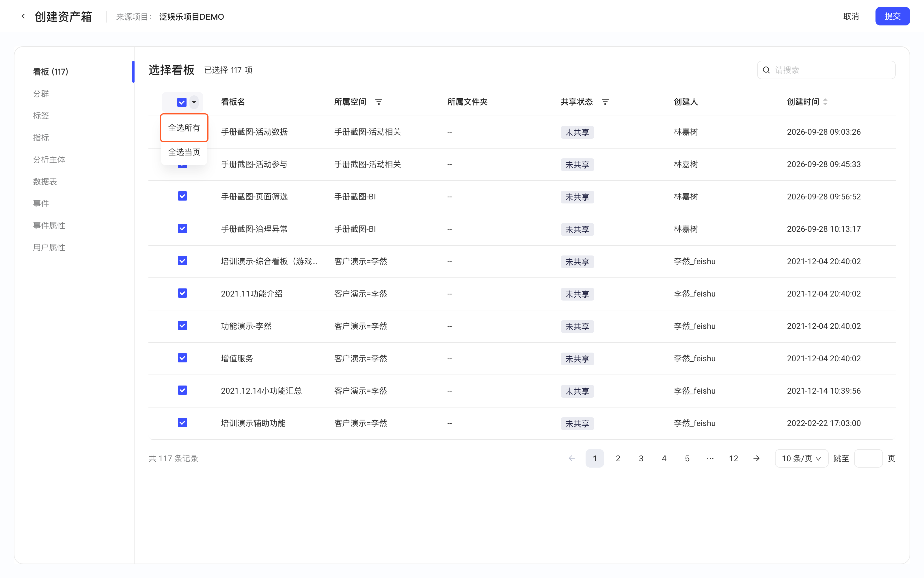924x578 pixels.
Task: Uncheck the 手册截图-页面筛选 row checkbox
Action: pyautogui.click(x=182, y=196)
